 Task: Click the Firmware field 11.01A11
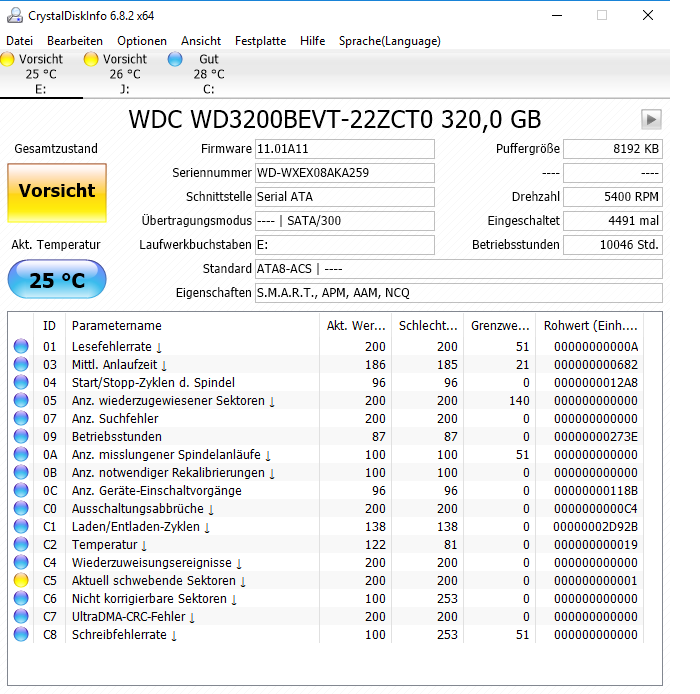(x=345, y=149)
